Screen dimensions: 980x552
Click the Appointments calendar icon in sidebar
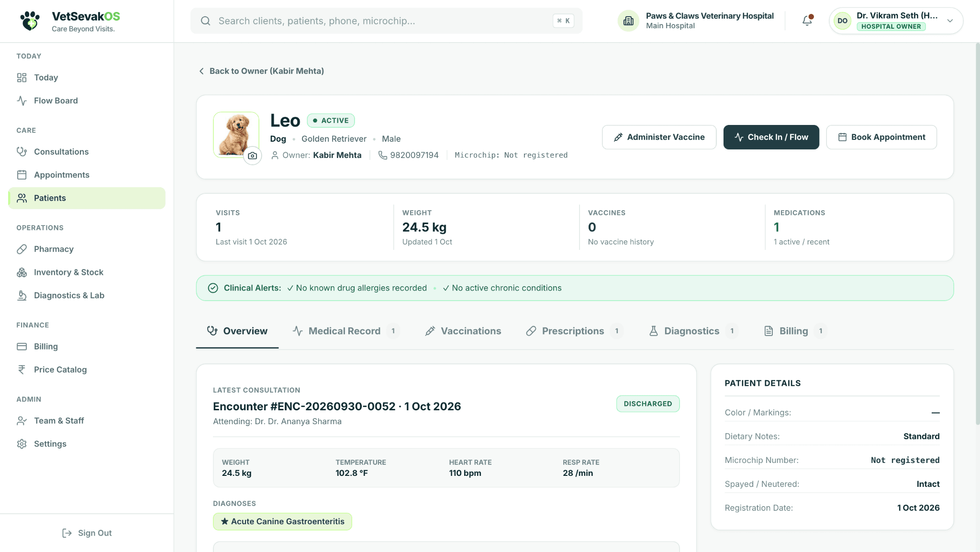(22, 175)
